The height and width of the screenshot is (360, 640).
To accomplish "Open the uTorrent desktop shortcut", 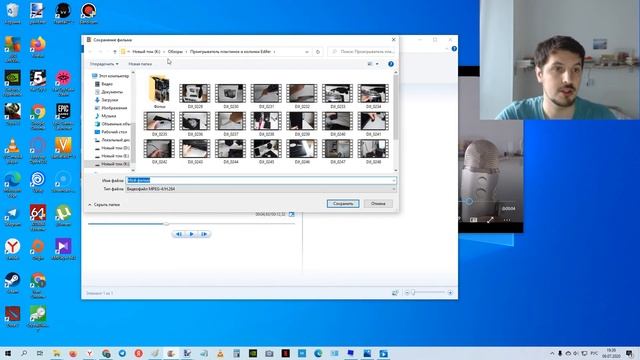I will point(63,216).
